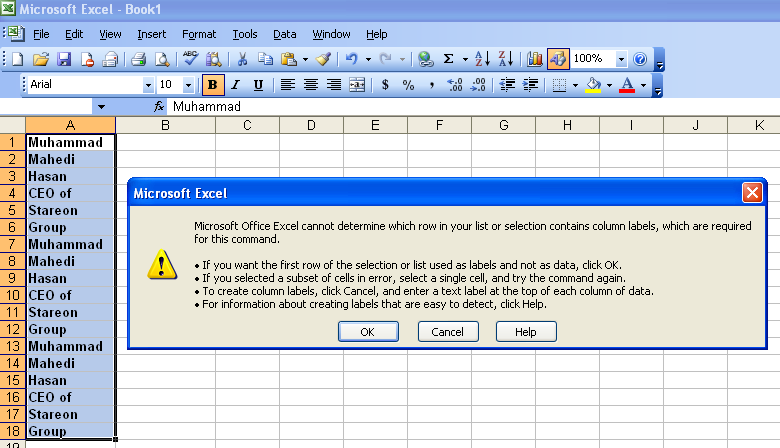
Task: Click the Insert Function fx button
Action: click(159, 106)
